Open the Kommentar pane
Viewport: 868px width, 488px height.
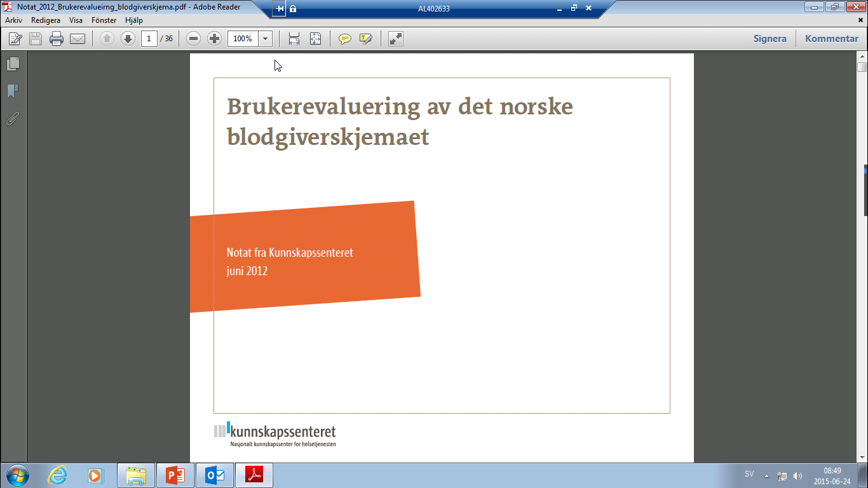(832, 39)
